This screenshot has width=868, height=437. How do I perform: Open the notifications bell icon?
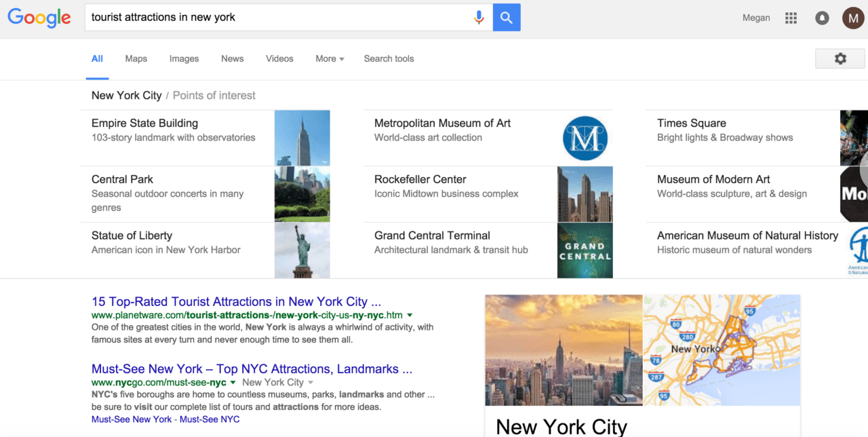click(x=822, y=18)
